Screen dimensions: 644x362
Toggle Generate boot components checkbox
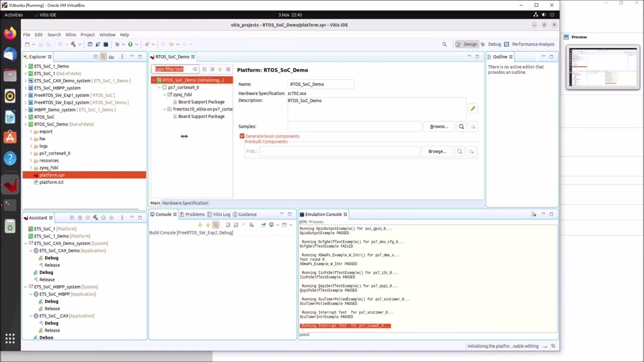point(242,136)
